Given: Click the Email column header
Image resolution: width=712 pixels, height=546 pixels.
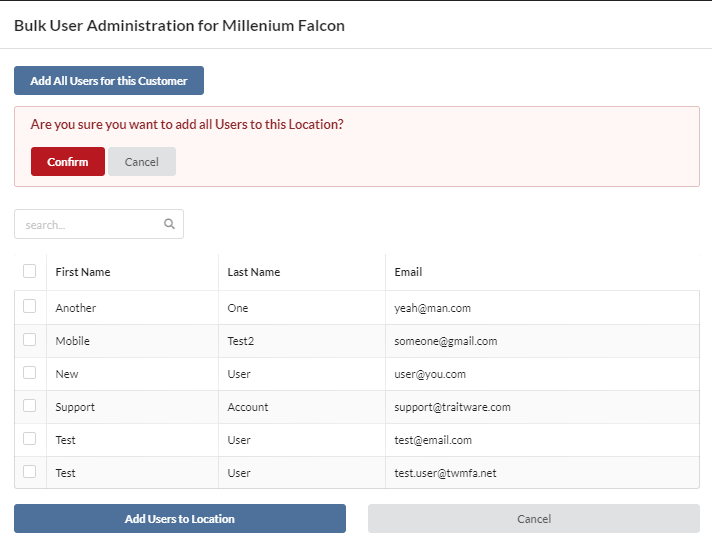Looking at the screenshot, I should click(x=408, y=272).
